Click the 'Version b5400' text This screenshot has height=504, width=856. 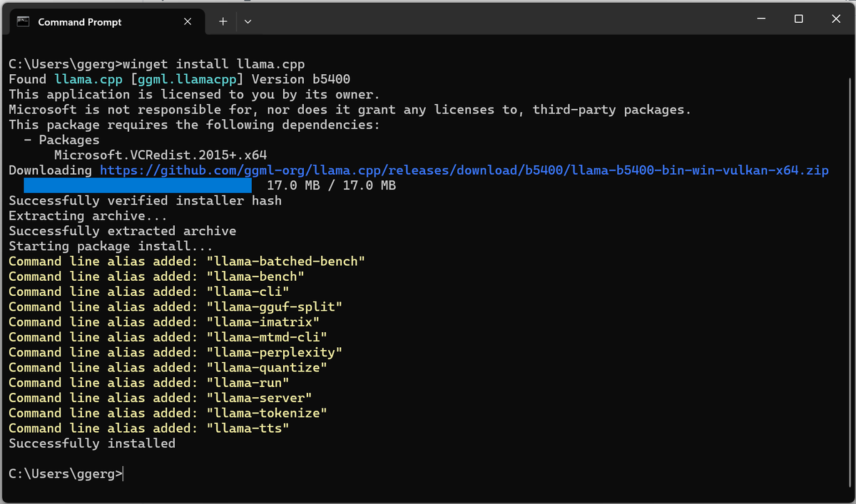301,79
